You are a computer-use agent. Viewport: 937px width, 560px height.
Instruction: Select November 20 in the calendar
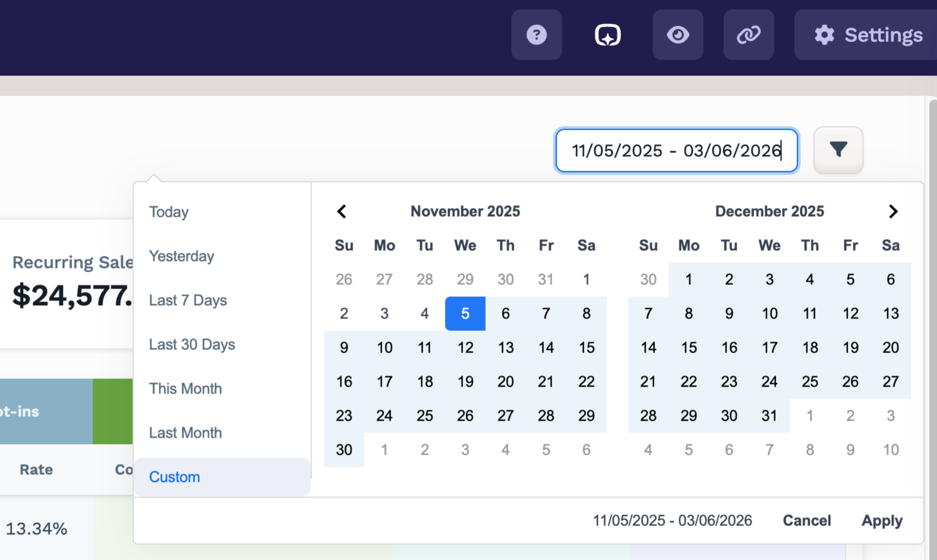click(505, 382)
